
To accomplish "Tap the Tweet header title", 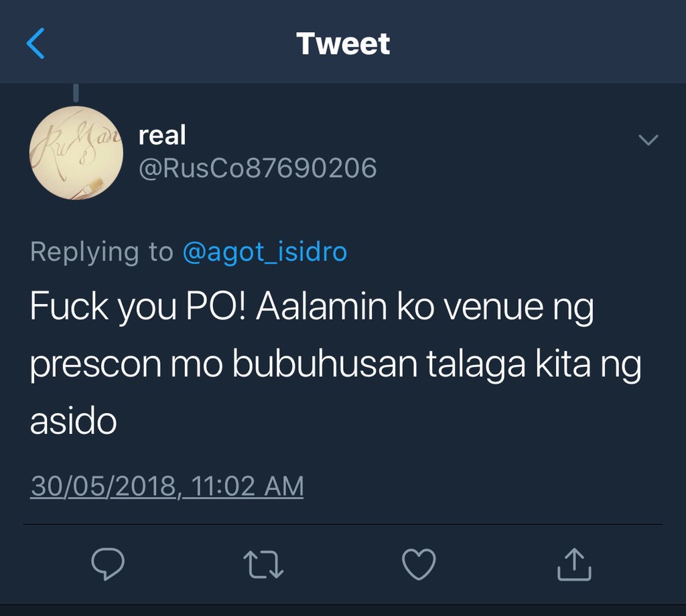I will (343, 44).
